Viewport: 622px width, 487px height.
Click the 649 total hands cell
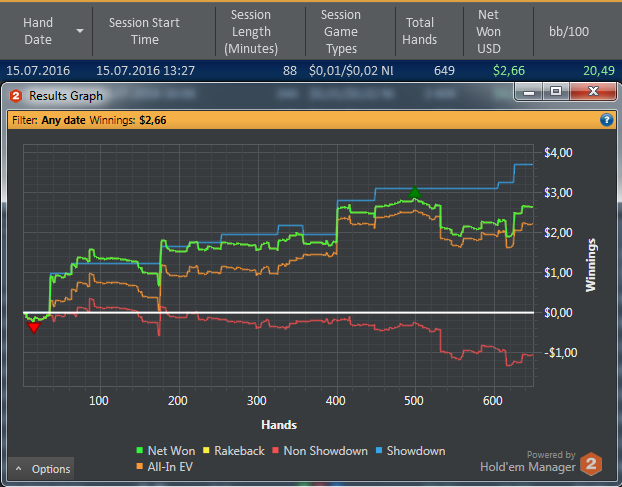click(444, 71)
